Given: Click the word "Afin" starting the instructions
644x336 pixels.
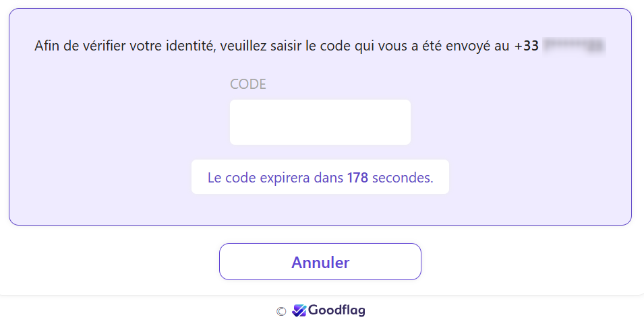Looking at the screenshot, I should 47,46.
